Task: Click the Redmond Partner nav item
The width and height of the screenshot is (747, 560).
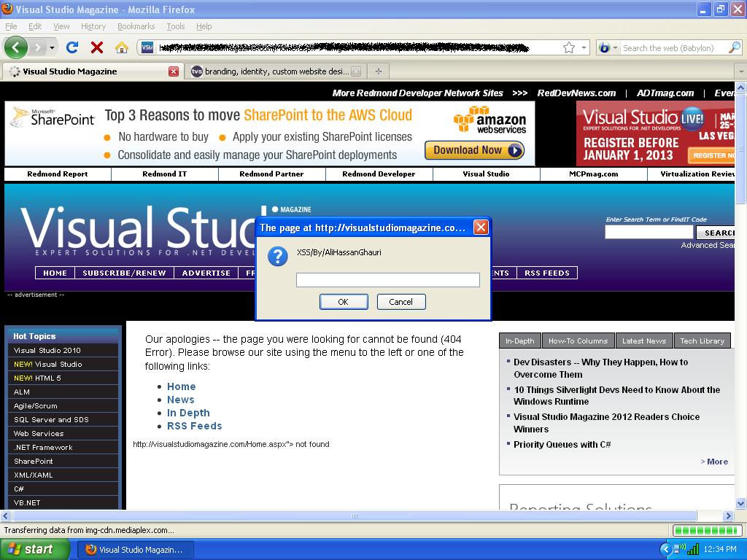Action: coord(271,174)
